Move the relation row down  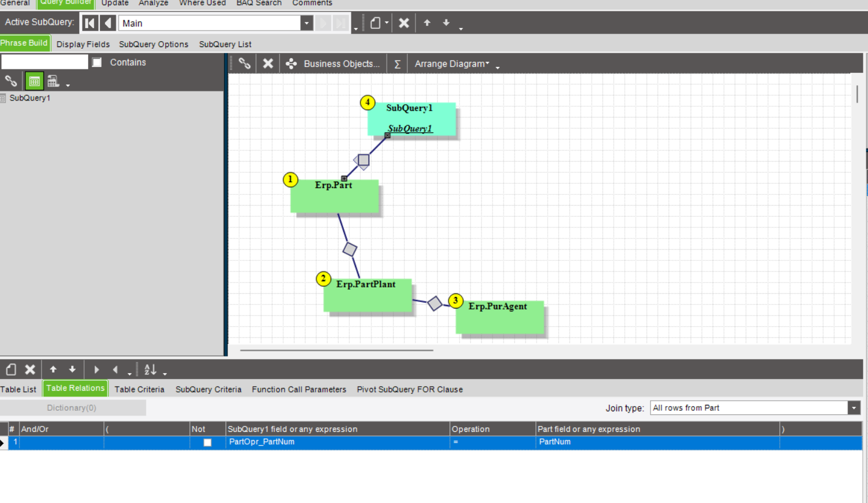pos(72,370)
